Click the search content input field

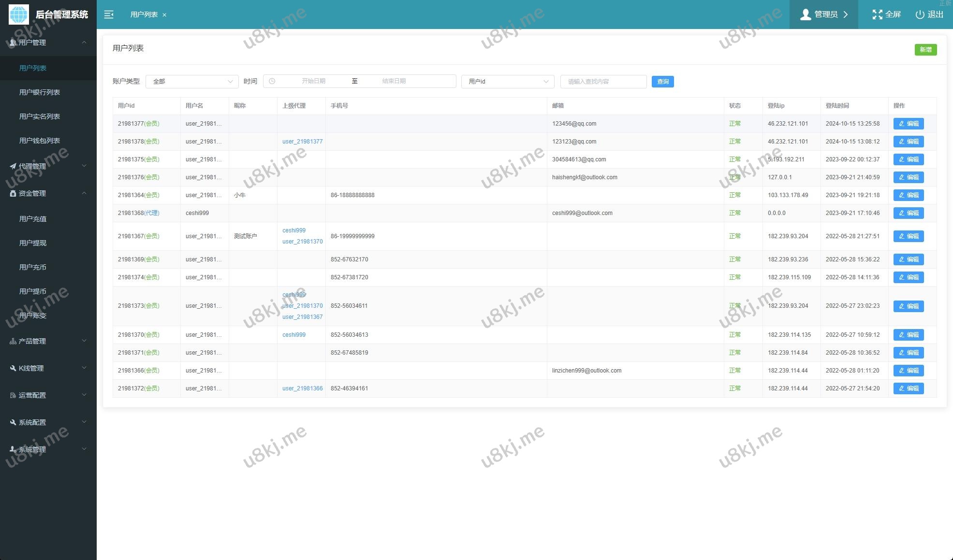point(603,82)
